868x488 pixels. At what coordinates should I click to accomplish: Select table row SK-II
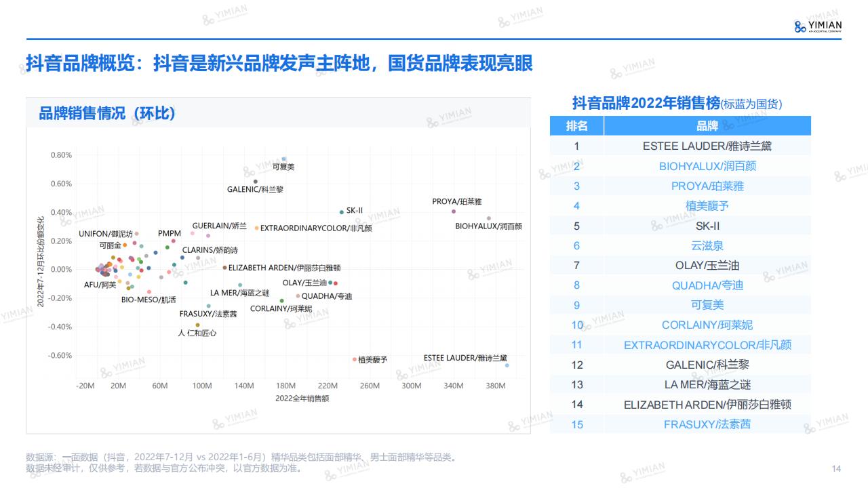pos(680,226)
